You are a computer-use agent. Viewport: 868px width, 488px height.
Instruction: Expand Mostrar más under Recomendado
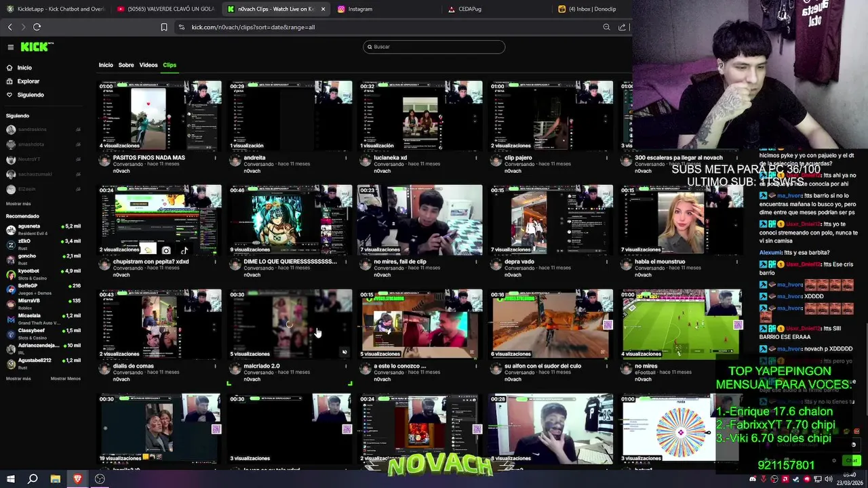click(x=18, y=378)
